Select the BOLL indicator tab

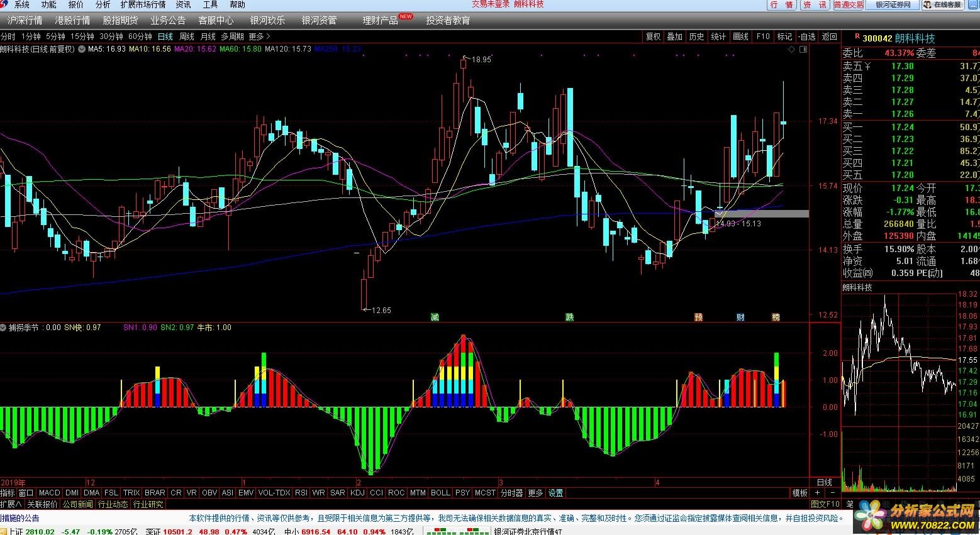coord(440,493)
